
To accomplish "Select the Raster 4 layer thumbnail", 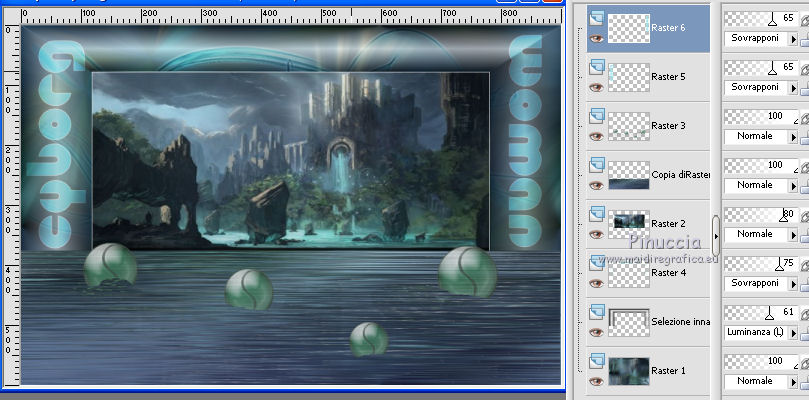I will pos(629,274).
